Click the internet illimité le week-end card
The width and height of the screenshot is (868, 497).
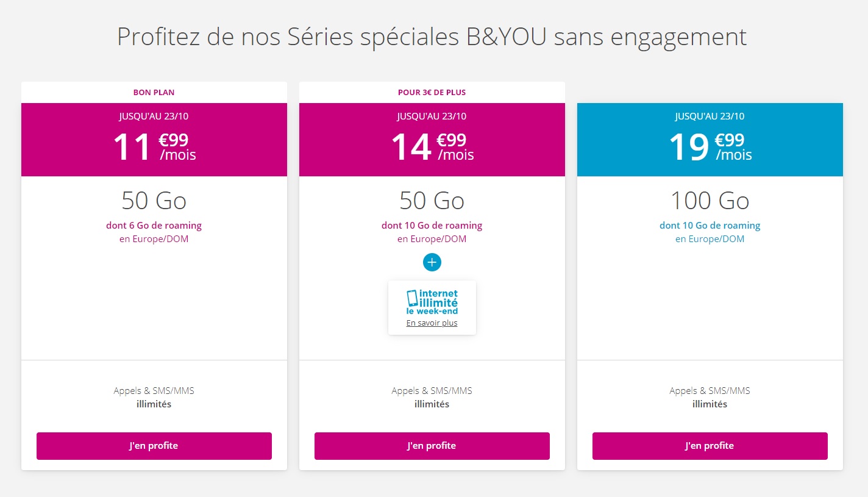(432, 308)
